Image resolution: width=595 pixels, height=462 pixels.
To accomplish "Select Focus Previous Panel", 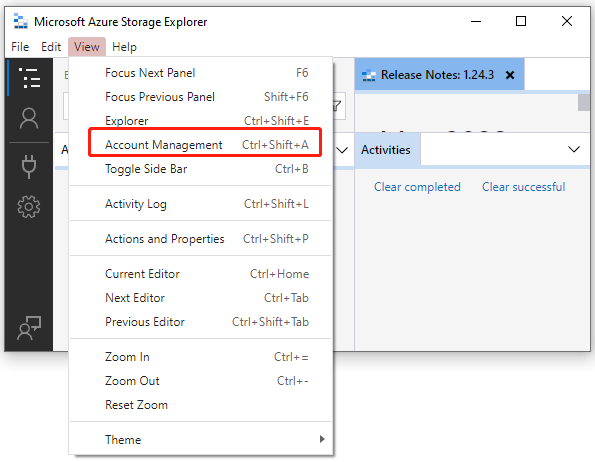I will click(x=201, y=97).
